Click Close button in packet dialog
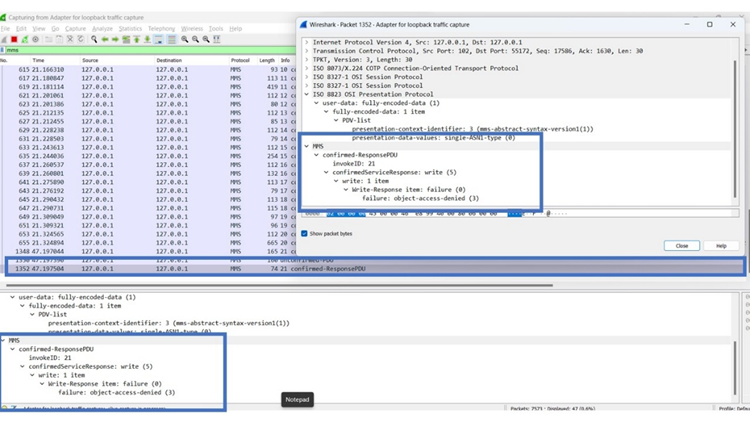 682,245
